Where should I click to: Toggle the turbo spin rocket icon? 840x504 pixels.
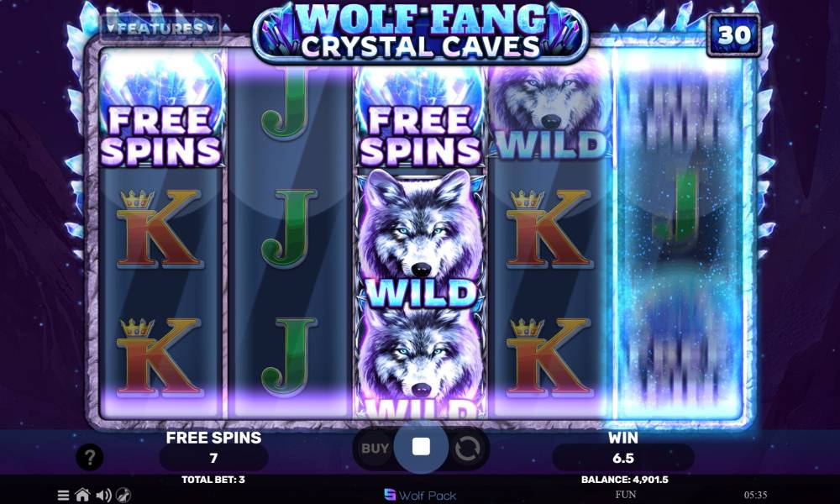[123, 496]
